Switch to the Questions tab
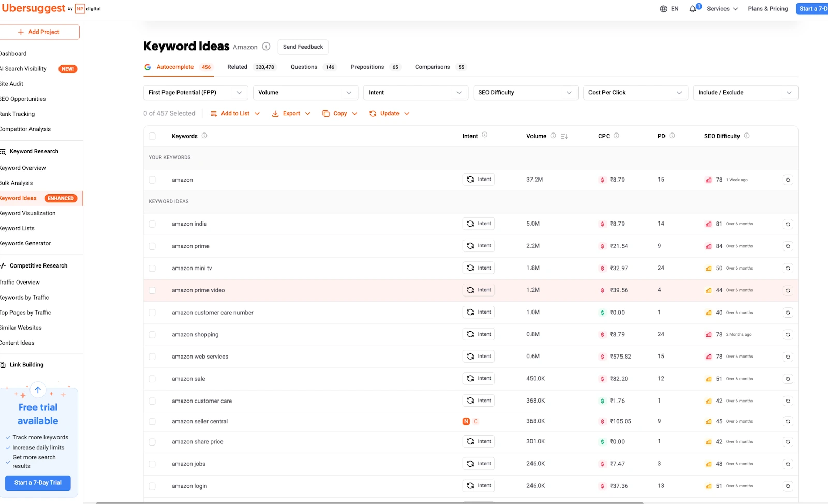This screenshot has width=828, height=504. [304, 67]
